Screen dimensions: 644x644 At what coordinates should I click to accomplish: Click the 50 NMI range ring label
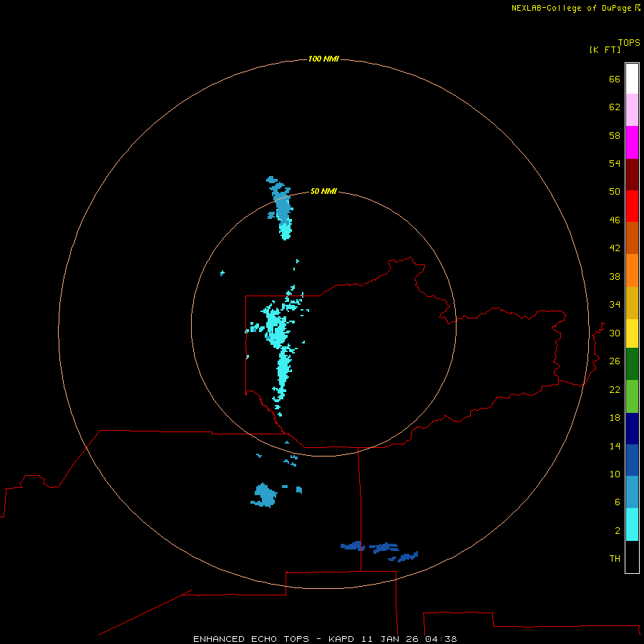tap(323, 191)
